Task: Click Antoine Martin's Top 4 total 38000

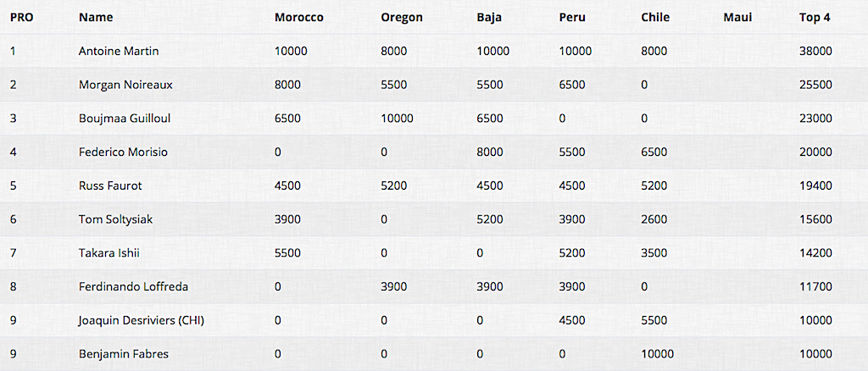Action: click(815, 51)
